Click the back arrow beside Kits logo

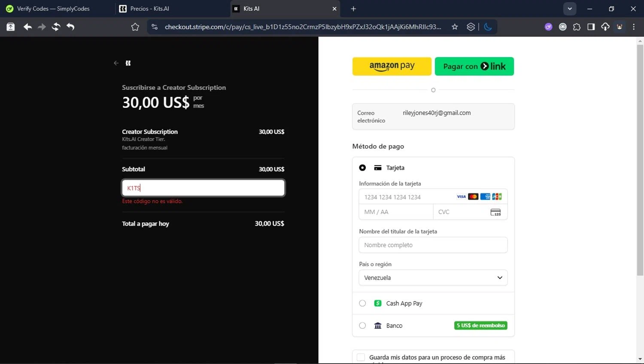click(116, 63)
